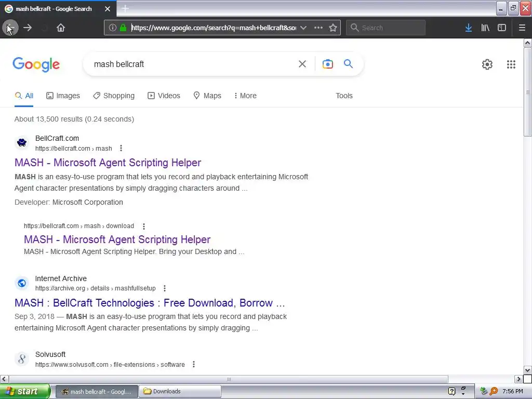Close the mash bellcraft Google Search tab
Image resolution: width=532 pixels, height=399 pixels.
[108, 9]
